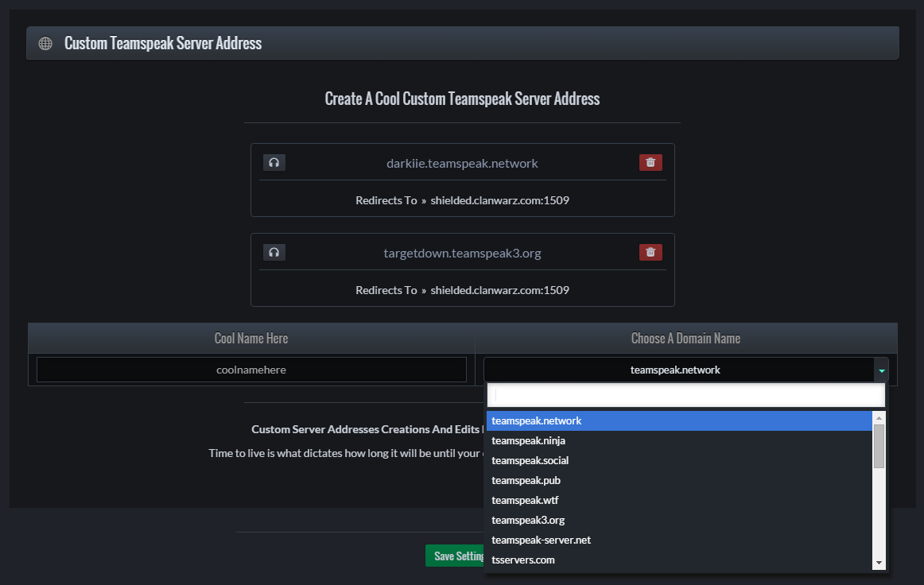
Task: Choose teamspeak.pub from the dropdown
Action: 679,481
